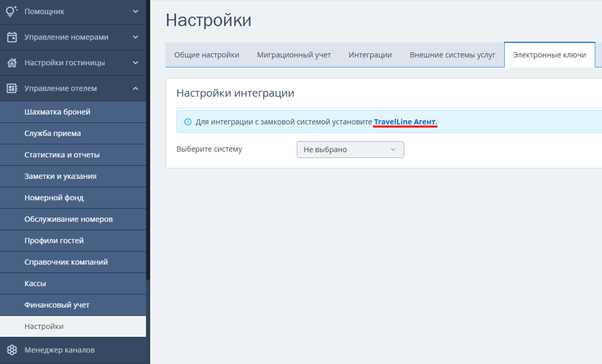Image resolution: width=602 pixels, height=364 pixels.
Task: Click the Выберите систему label
Action: 209,149
